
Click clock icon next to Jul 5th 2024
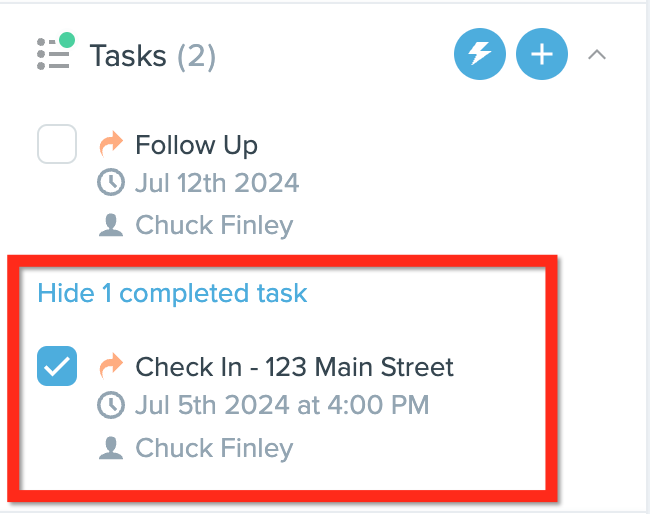point(111,405)
